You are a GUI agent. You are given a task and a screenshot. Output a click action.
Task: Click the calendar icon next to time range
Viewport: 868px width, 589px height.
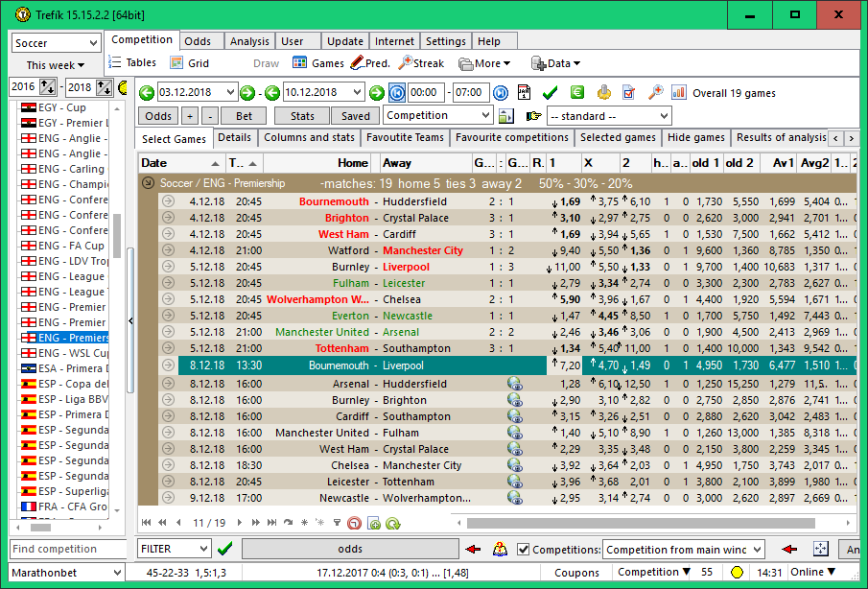pos(524,93)
